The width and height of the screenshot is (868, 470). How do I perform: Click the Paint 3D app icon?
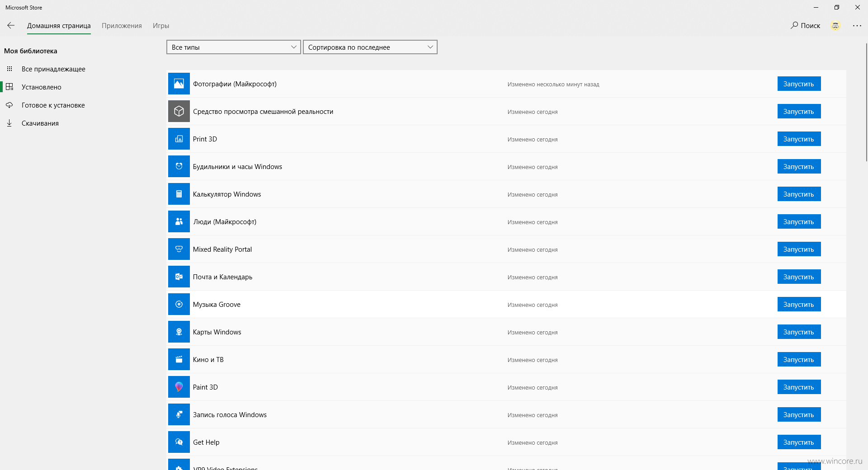179,387
